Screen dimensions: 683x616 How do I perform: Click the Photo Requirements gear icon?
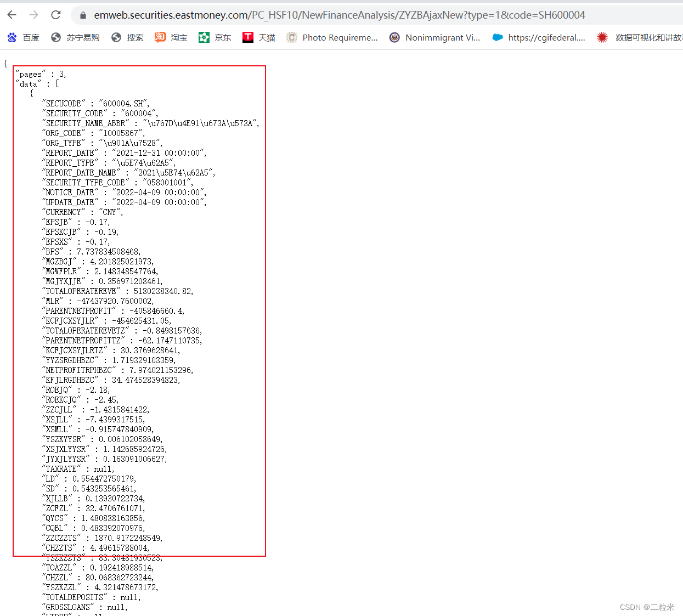(292, 37)
